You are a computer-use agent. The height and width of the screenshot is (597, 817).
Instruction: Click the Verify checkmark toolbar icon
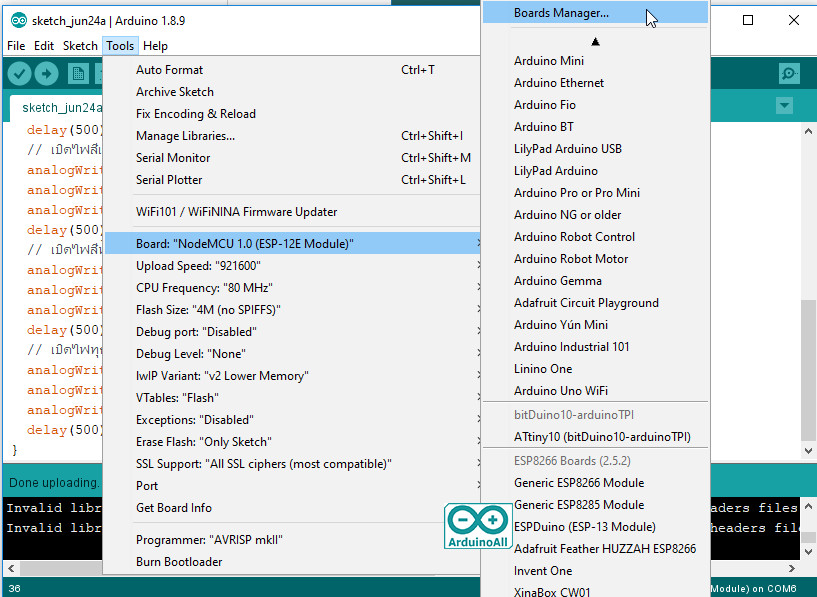point(20,73)
